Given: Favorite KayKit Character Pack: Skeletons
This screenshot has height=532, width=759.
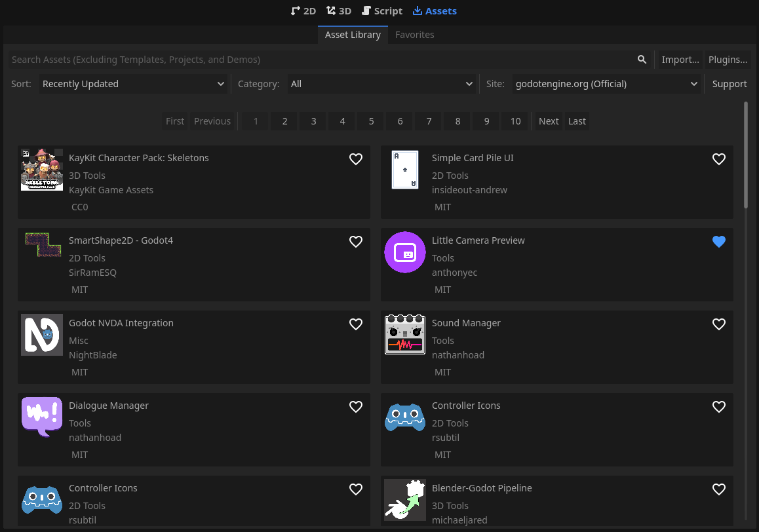Looking at the screenshot, I should [356, 159].
